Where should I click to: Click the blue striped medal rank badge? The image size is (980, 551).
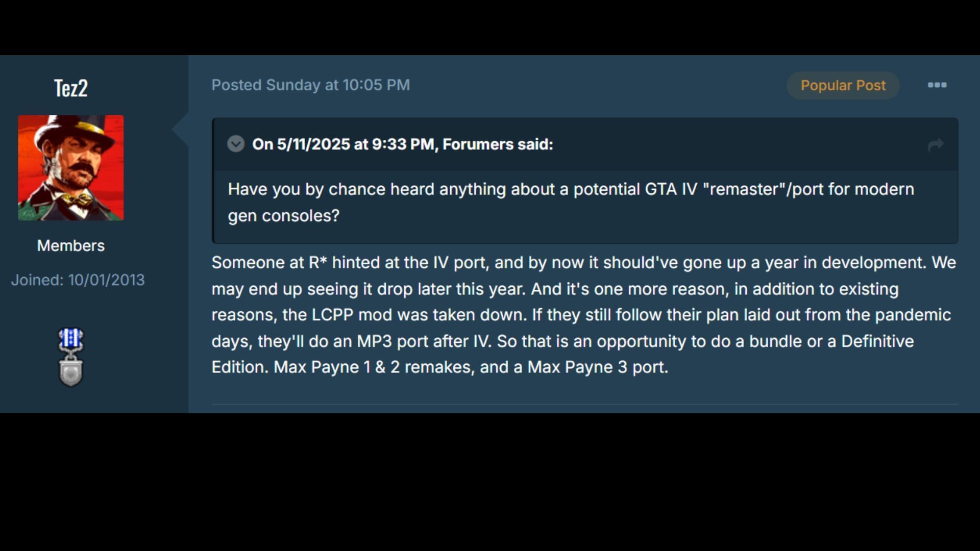(71, 339)
